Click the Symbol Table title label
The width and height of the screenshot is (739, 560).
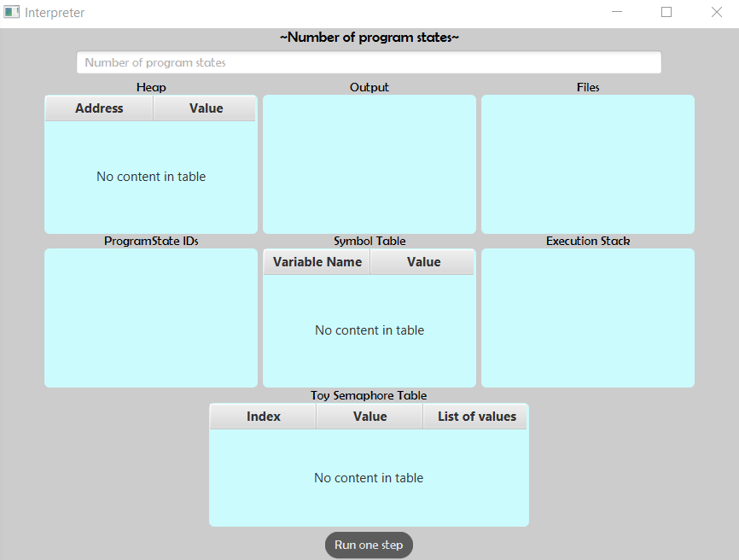coord(369,241)
